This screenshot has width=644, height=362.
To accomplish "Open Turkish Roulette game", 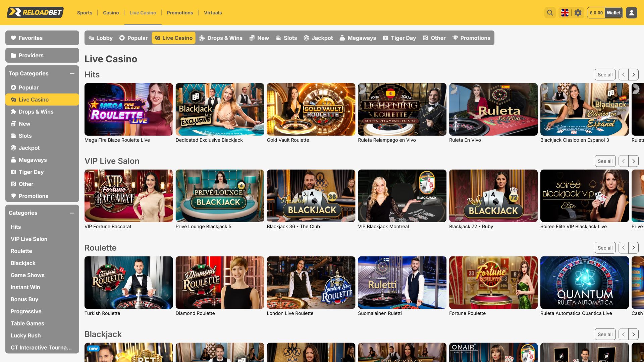I will [128, 283].
